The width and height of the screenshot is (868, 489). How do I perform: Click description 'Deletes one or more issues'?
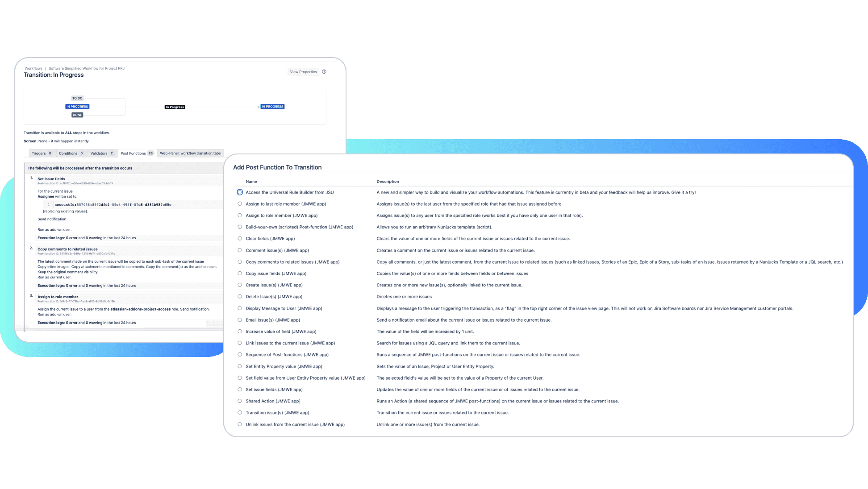point(404,297)
